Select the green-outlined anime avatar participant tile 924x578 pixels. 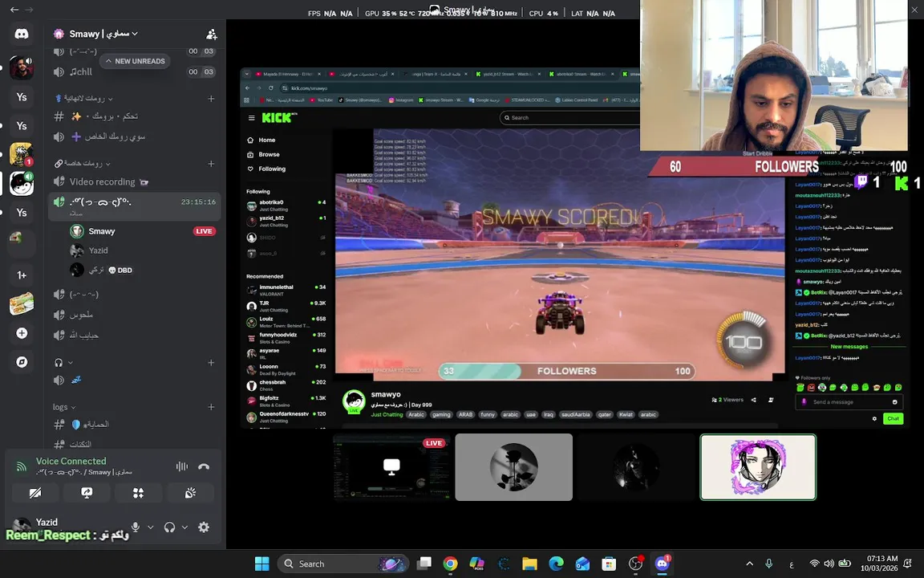(758, 467)
